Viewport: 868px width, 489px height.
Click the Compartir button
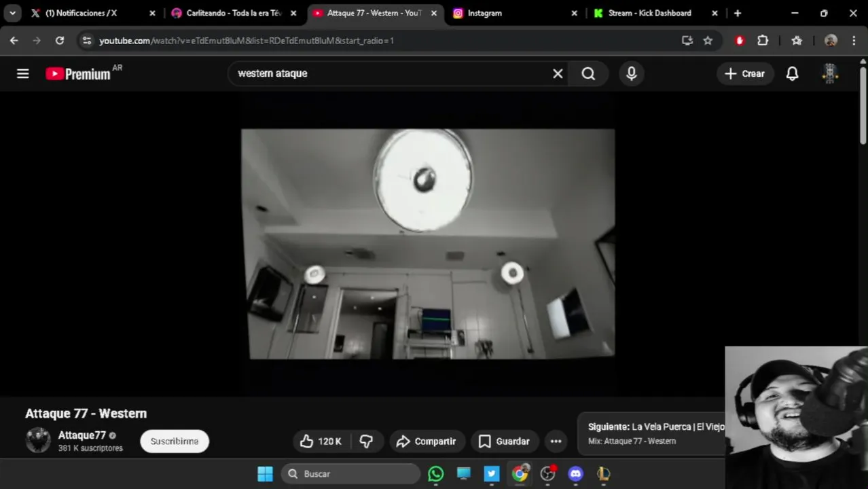[x=427, y=441]
